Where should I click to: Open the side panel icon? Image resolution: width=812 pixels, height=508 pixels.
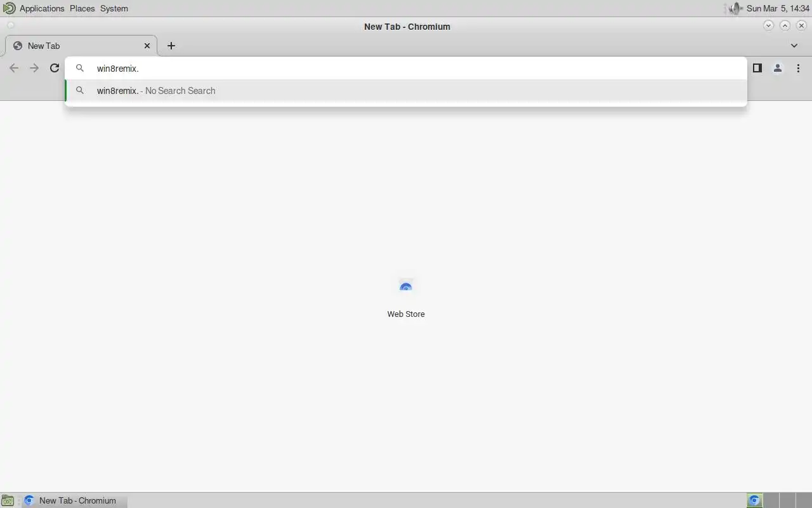[x=757, y=68]
